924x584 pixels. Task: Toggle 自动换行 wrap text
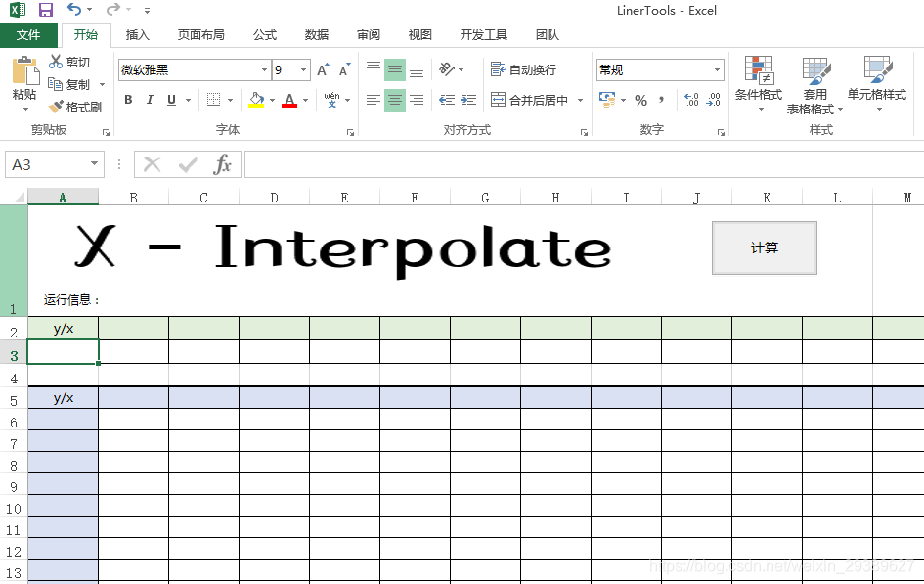click(523, 70)
